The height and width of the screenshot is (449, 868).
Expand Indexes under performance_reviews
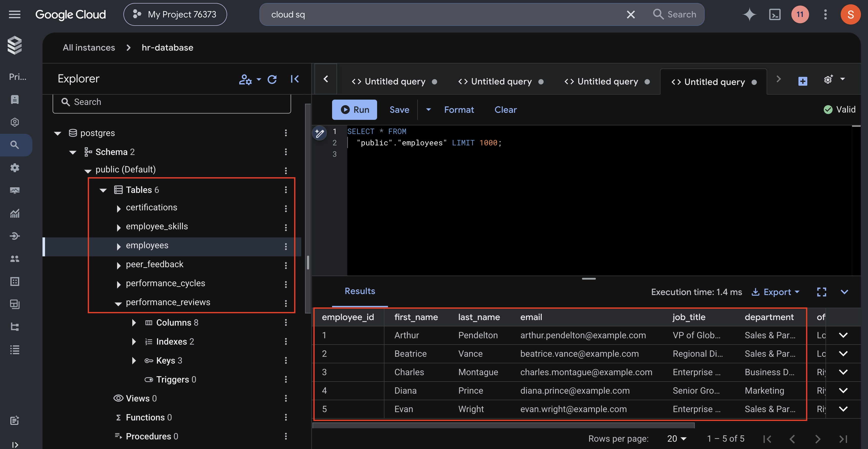(134, 342)
